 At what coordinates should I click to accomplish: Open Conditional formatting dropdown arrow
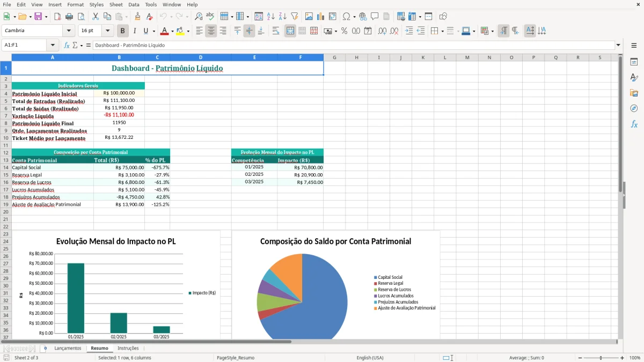pyautogui.click(x=492, y=31)
